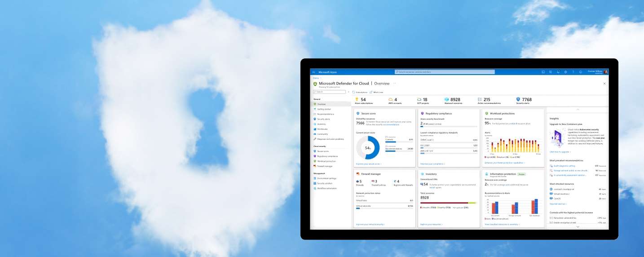Focus the sidebar Search box
Image resolution: width=644 pixels, height=257 pixels.
pos(329,92)
